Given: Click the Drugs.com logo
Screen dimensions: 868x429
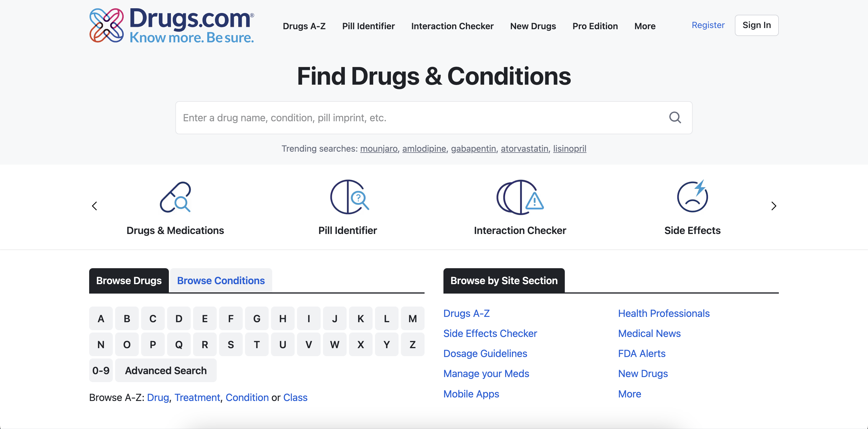Looking at the screenshot, I should tap(172, 26).
